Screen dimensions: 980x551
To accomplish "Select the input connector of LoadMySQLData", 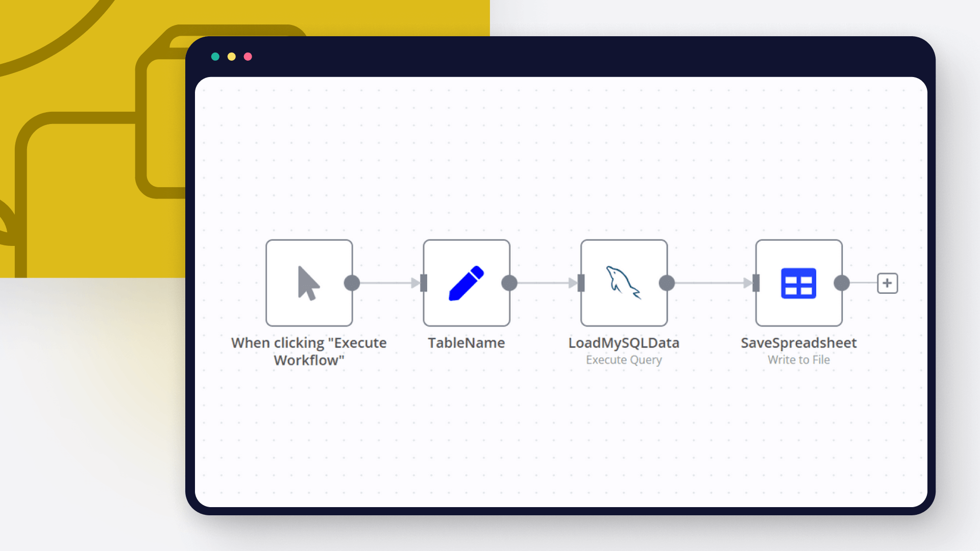I will pyautogui.click(x=581, y=283).
